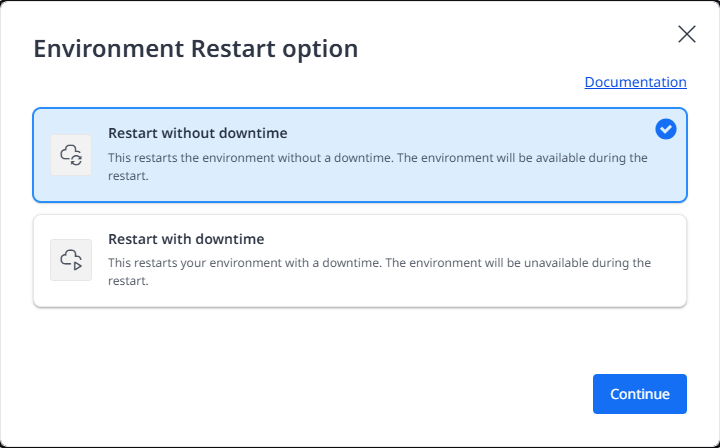Click the empty dialog area left of Continue

[x=300, y=394]
